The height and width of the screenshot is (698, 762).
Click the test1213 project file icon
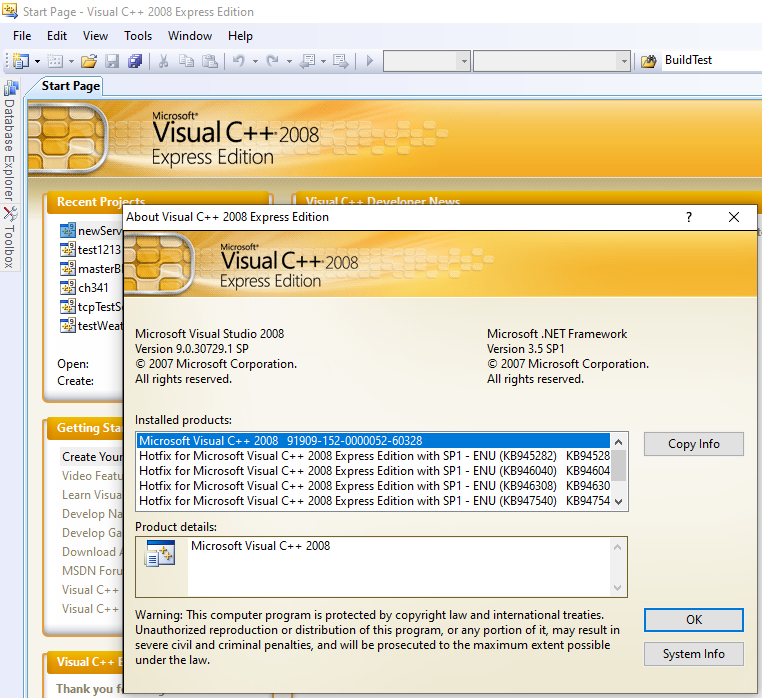click(68, 249)
